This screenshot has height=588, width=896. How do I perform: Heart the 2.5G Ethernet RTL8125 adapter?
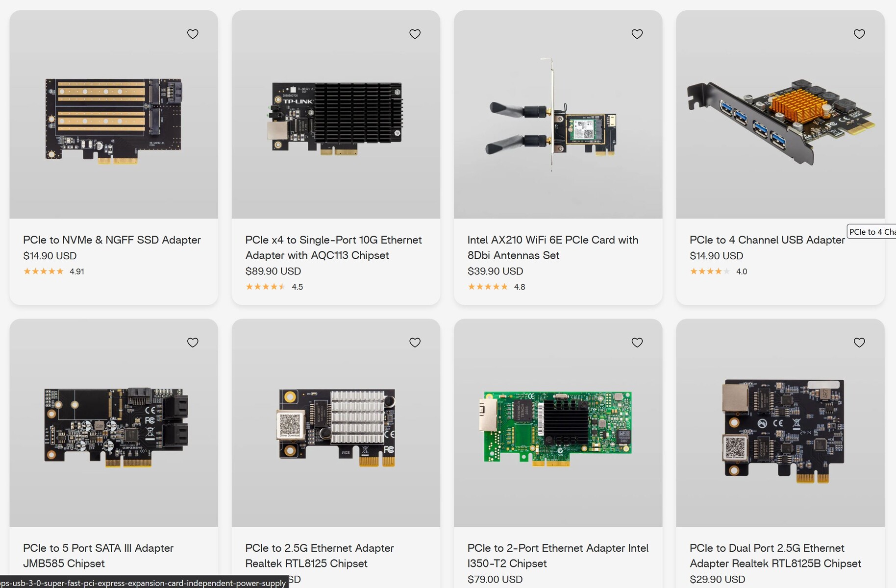(415, 343)
